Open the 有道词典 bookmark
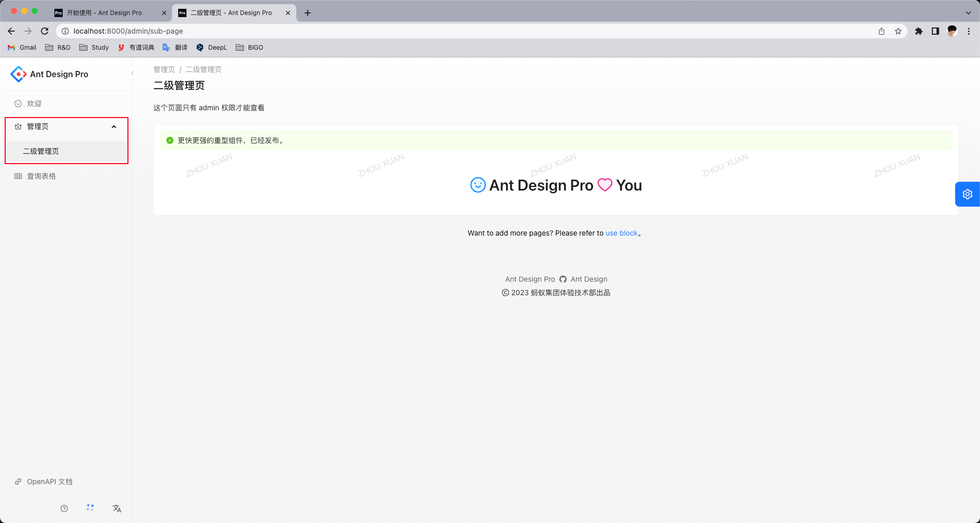Screen dimensions: 980x523 click(x=136, y=48)
